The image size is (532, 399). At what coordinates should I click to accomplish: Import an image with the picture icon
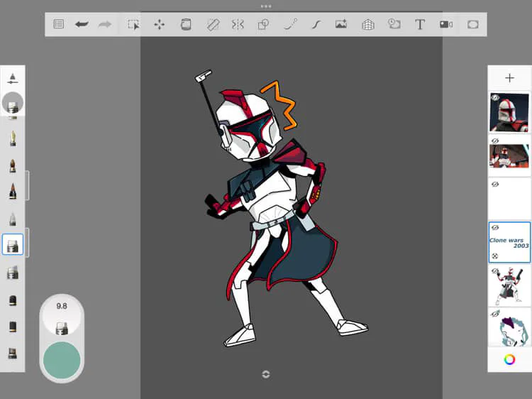click(x=341, y=24)
